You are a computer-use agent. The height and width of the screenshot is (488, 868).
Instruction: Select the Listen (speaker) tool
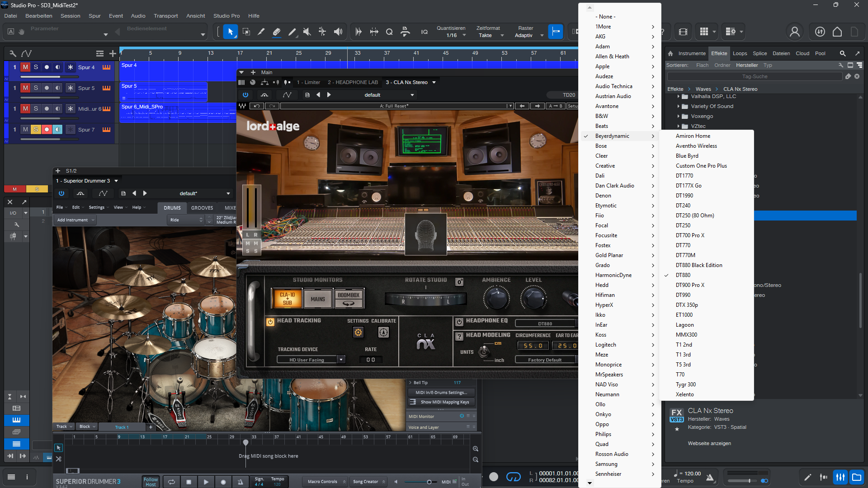(338, 32)
